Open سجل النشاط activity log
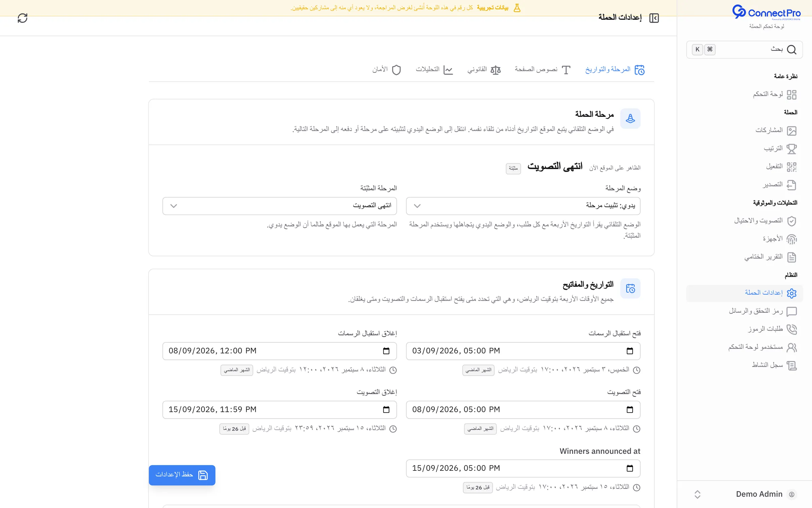The height and width of the screenshot is (508, 812). click(x=744, y=365)
